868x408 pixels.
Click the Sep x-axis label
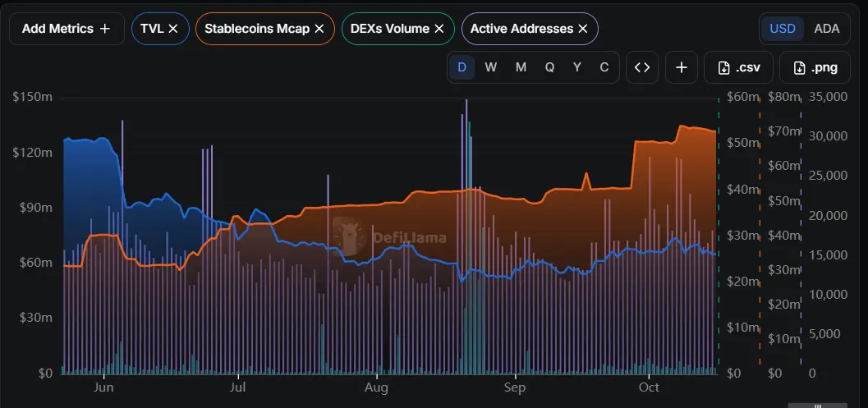click(514, 387)
